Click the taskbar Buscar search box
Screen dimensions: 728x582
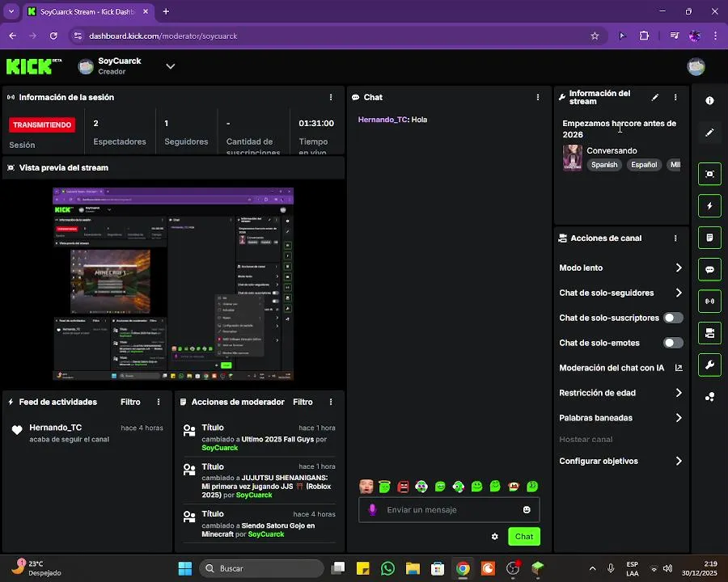[261, 568]
